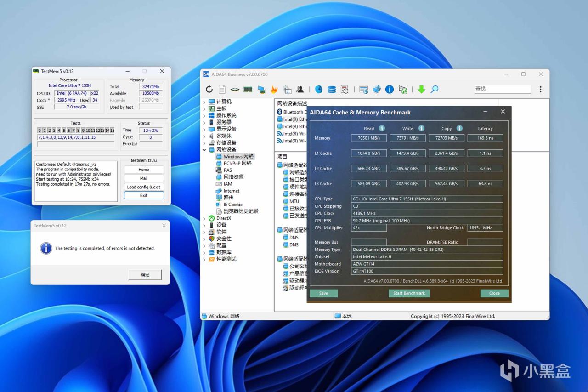The width and height of the screenshot is (588, 392).
Task: Click the info icon beside Copy column
Action: [x=459, y=128]
